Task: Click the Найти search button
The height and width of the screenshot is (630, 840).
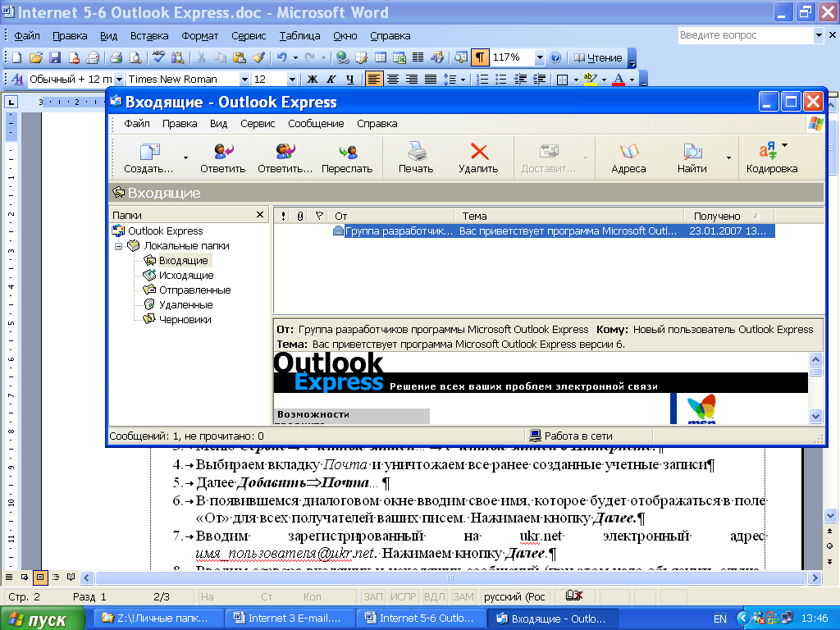Action: click(x=692, y=158)
